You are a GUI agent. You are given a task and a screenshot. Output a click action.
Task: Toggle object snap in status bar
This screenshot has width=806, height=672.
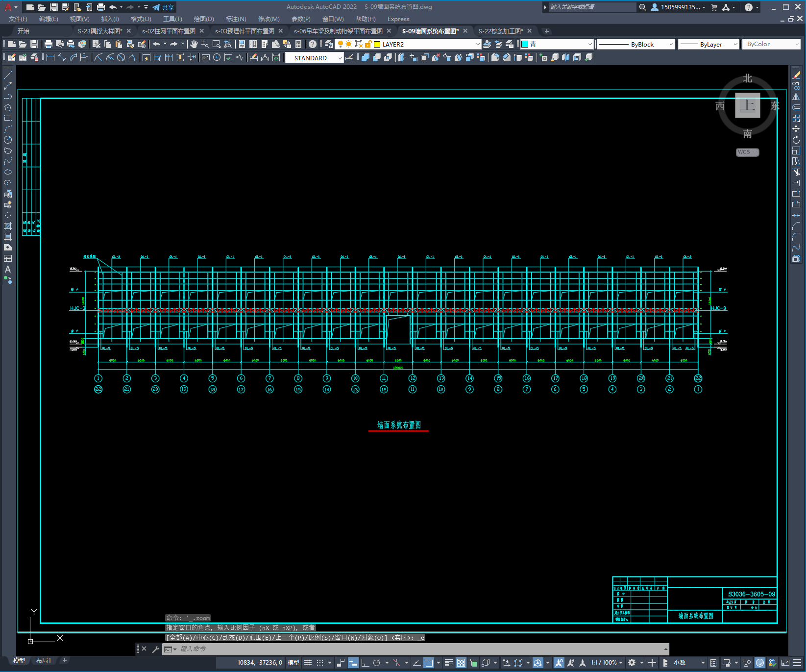pos(429,663)
